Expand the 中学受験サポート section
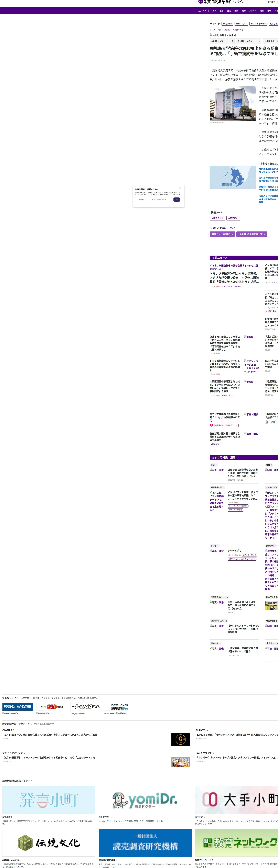 (219, 597)
